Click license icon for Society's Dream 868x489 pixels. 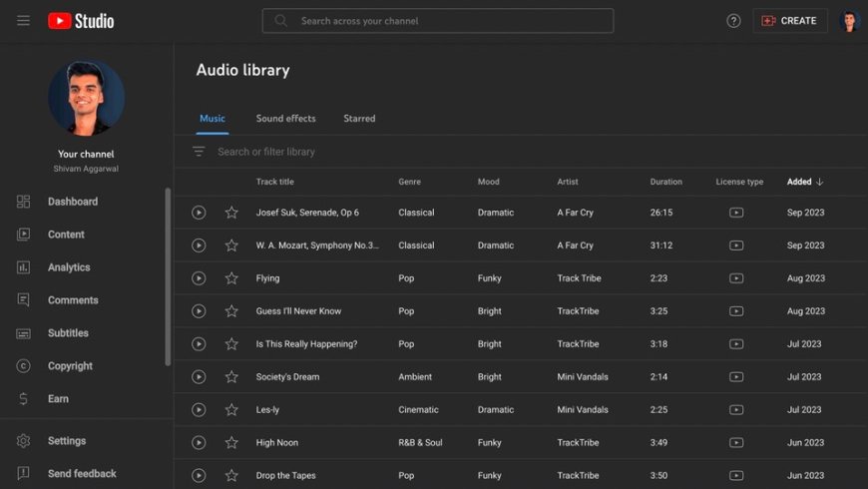[x=736, y=376]
